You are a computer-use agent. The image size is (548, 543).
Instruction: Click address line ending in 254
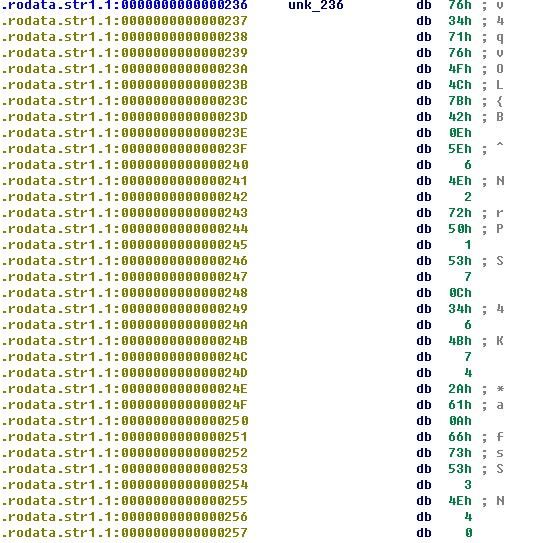125,485
